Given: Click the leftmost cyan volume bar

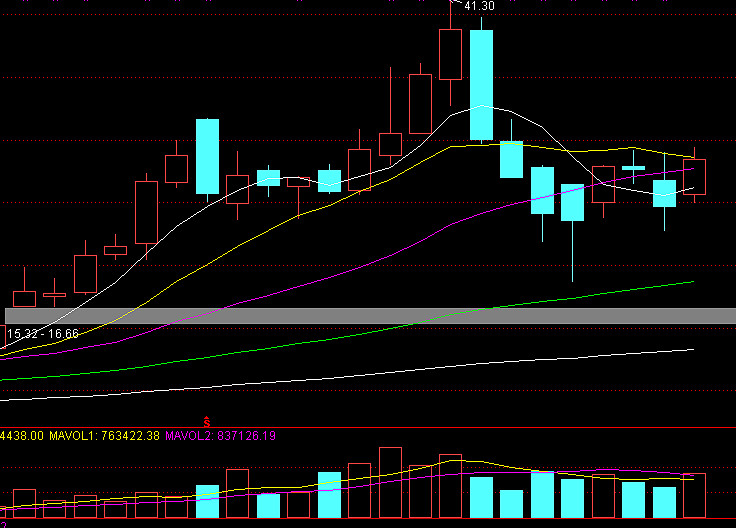Looking at the screenshot, I should click(x=207, y=501).
